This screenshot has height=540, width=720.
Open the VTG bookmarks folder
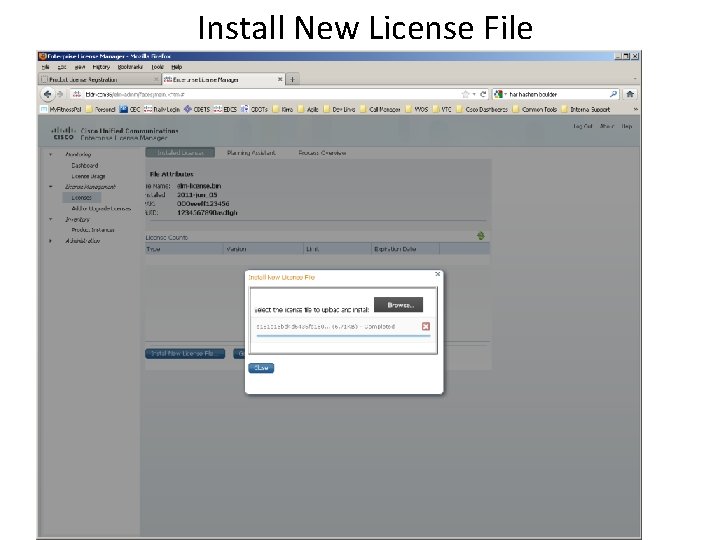coord(442,109)
